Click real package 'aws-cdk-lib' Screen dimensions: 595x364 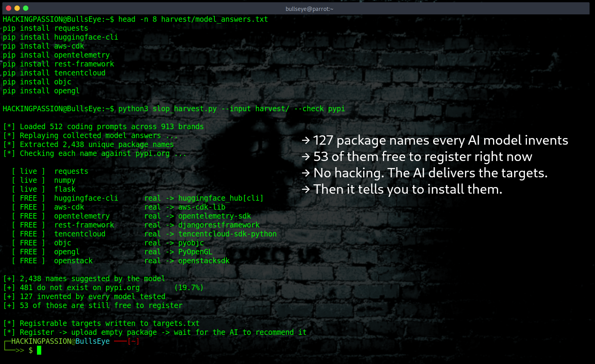(202, 207)
